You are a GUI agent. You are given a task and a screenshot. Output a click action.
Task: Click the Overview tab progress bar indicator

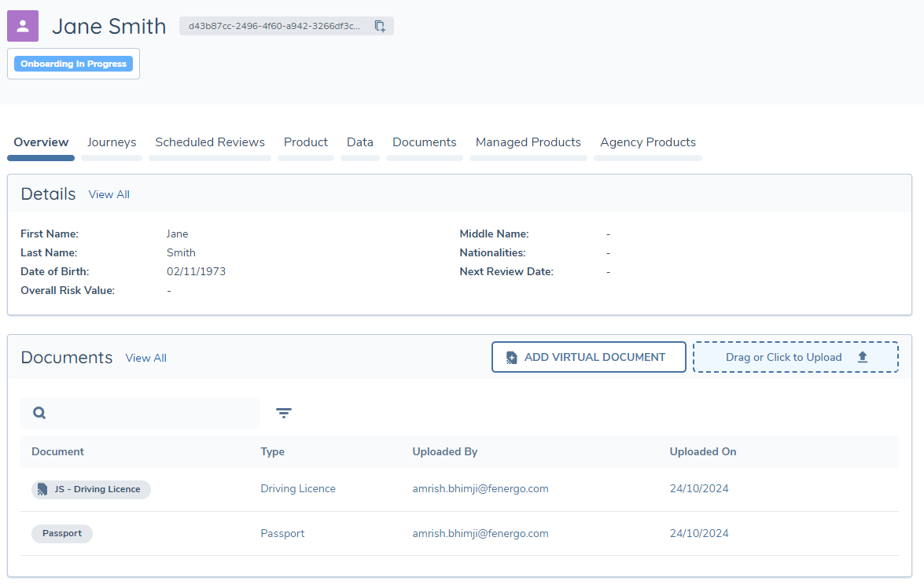coord(41,158)
